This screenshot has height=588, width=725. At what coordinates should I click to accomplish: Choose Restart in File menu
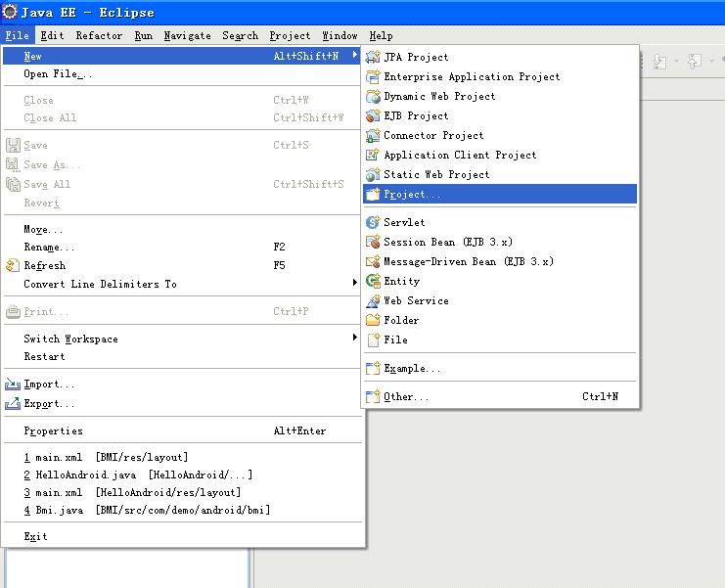pyautogui.click(x=182, y=356)
